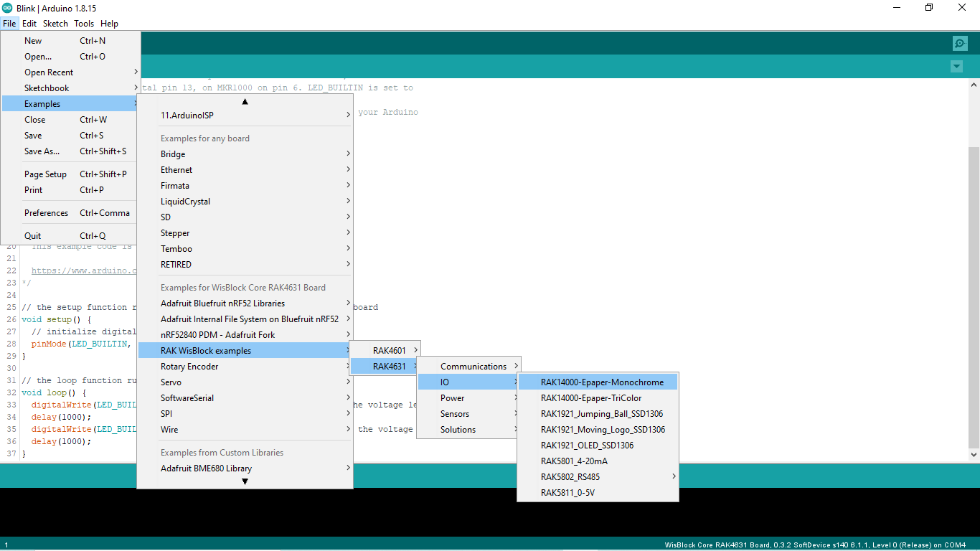Open RAK5801_4-20mA example

(x=598, y=461)
